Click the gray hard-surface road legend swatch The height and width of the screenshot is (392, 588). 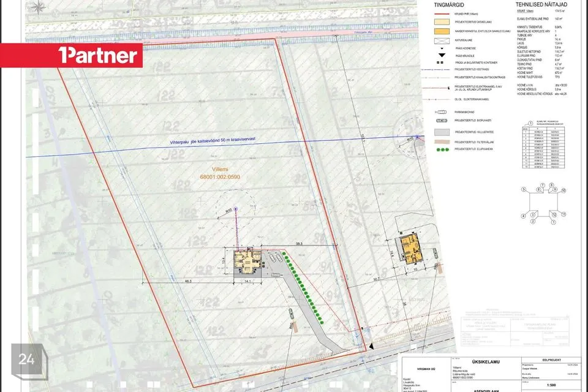point(442,132)
